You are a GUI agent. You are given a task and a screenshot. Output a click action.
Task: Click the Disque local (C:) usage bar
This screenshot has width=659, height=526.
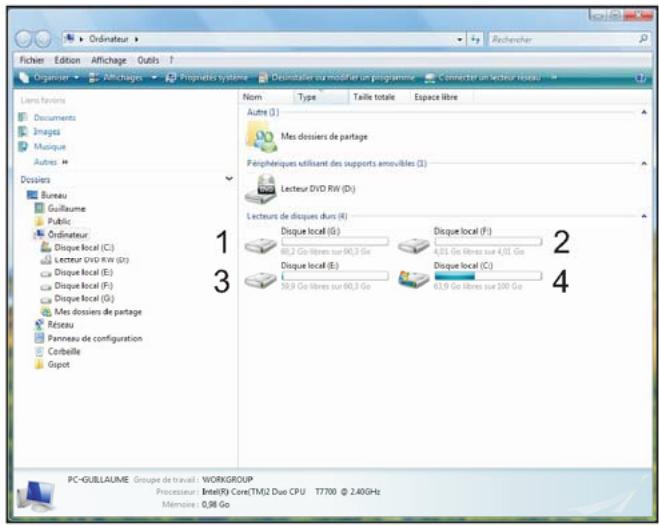pos(488,276)
